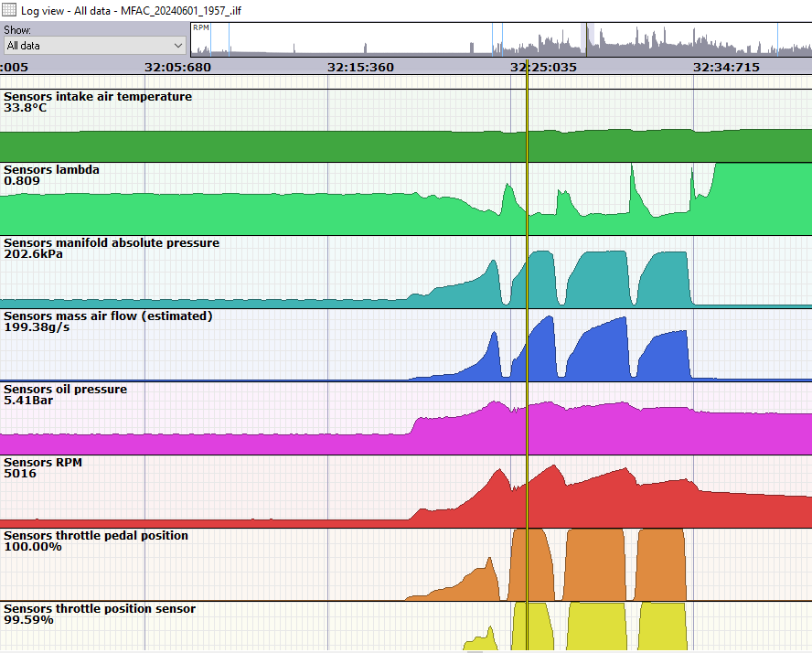Click the 199.38g/s air flow value
Screen dimensions: 812x653
coord(37,327)
